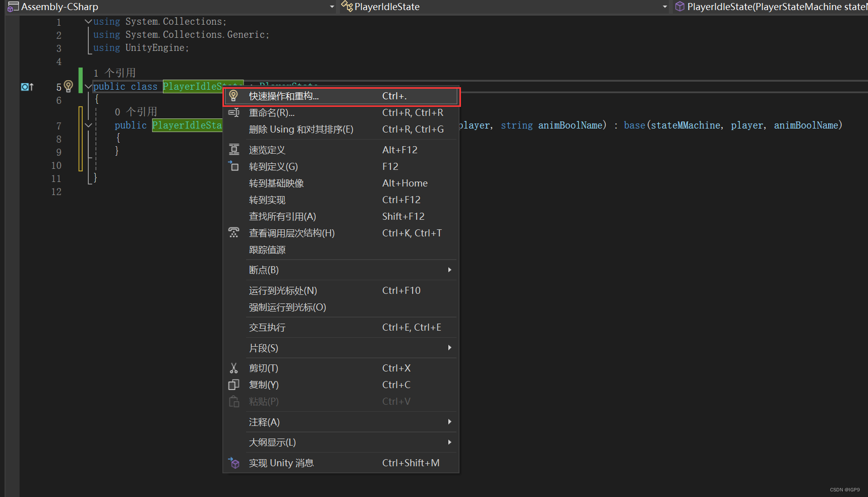The height and width of the screenshot is (497, 868).
Task: Expand the 注释(A) submenu
Action: [x=449, y=422]
